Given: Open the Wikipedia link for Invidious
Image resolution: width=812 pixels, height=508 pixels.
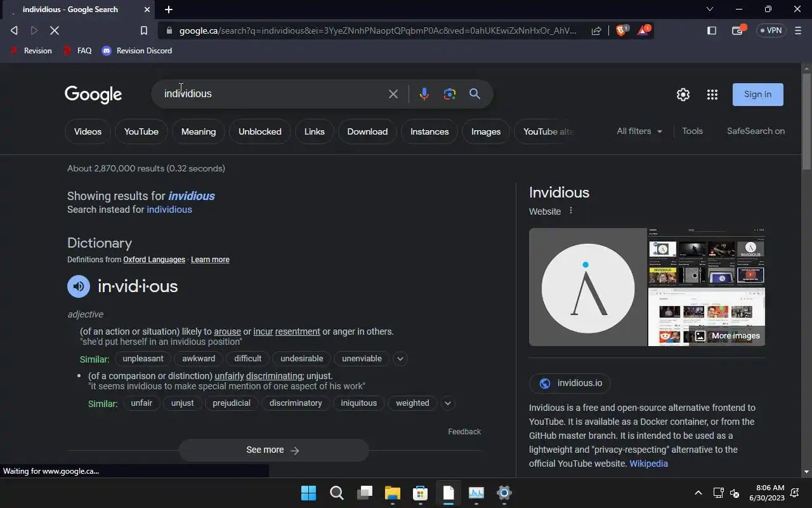Looking at the screenshot, I should (x=648, y=464).
